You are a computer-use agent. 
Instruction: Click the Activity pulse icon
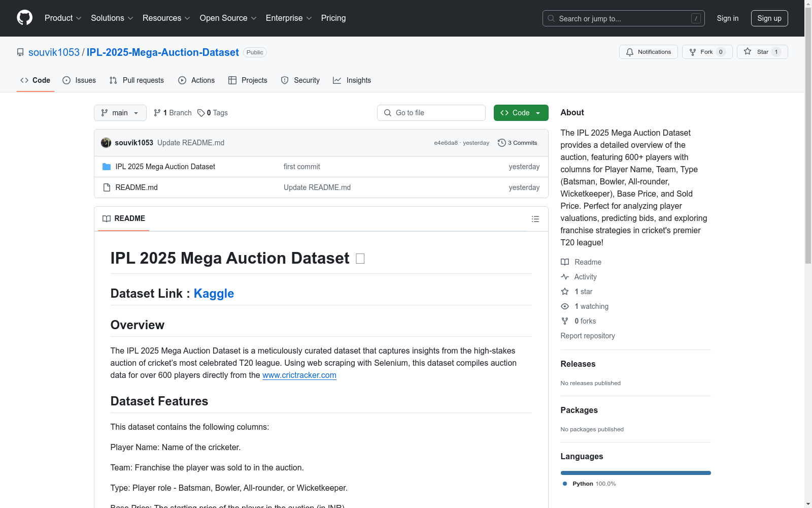[565, 277]
